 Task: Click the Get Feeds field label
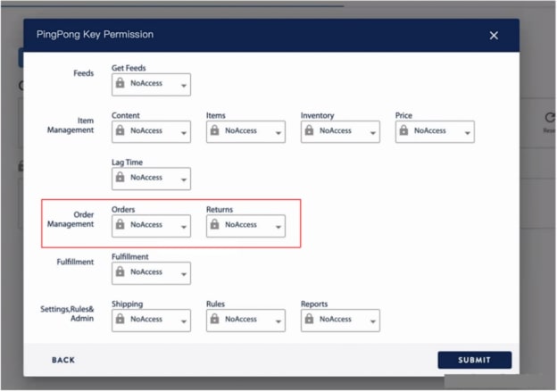click(x=129, y=68)
